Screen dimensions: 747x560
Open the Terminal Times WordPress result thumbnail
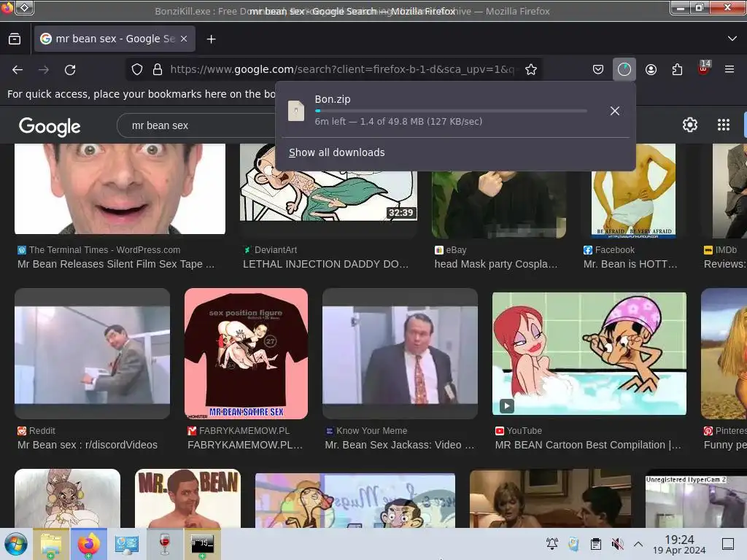tap(120, 189)
